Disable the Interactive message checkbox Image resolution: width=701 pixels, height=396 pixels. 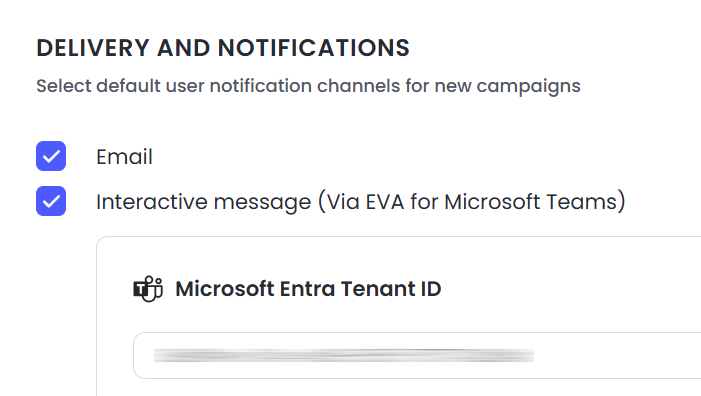point(51,201)
